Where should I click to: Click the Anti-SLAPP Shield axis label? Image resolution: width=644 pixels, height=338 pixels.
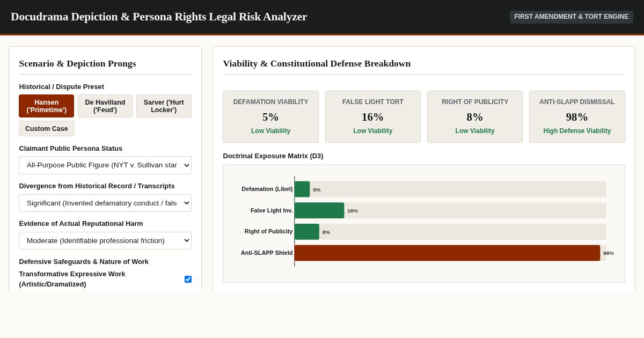pos(267,253)
